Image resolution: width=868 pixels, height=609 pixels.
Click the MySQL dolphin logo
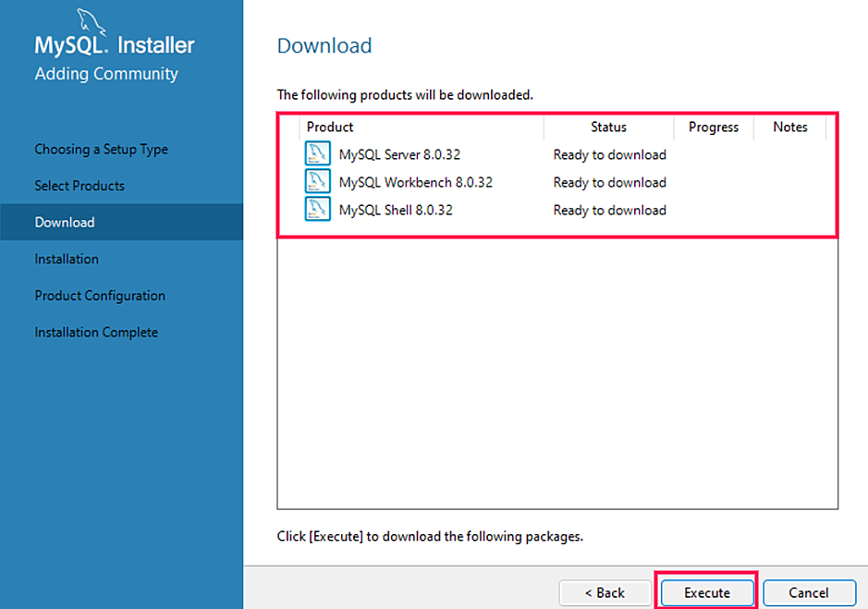pyautogui.click(x=91, y=22)
